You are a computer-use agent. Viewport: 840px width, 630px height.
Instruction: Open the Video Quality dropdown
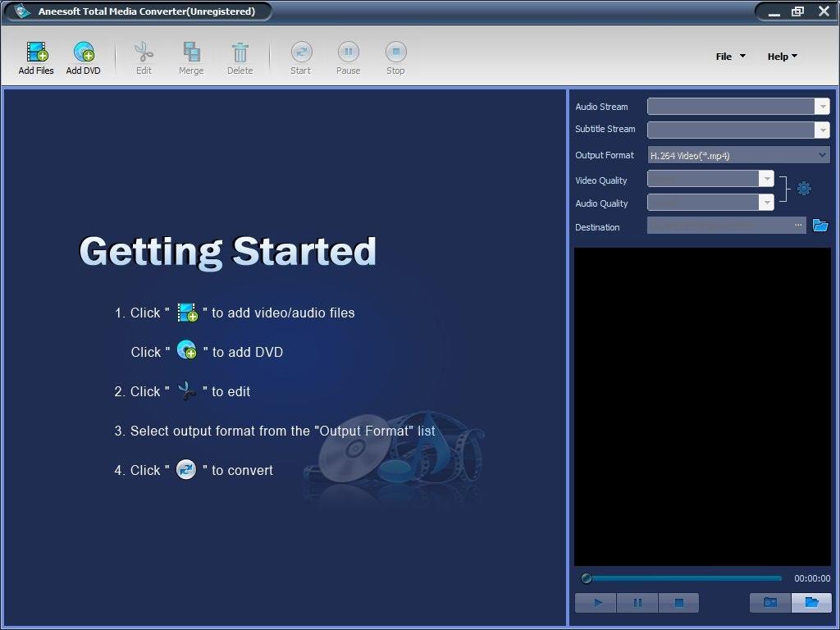coord(766,178)
